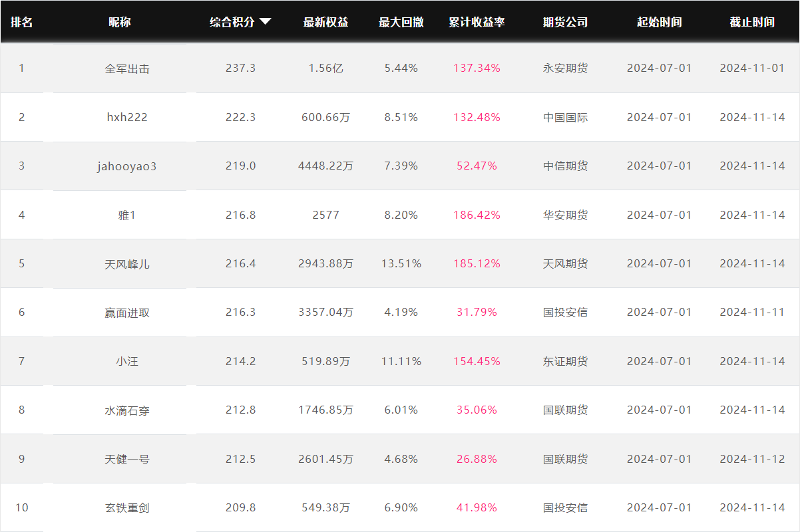Select futures company 永安期货
The width and height of the screenshot is (800, 532).
tap(566, 68)
